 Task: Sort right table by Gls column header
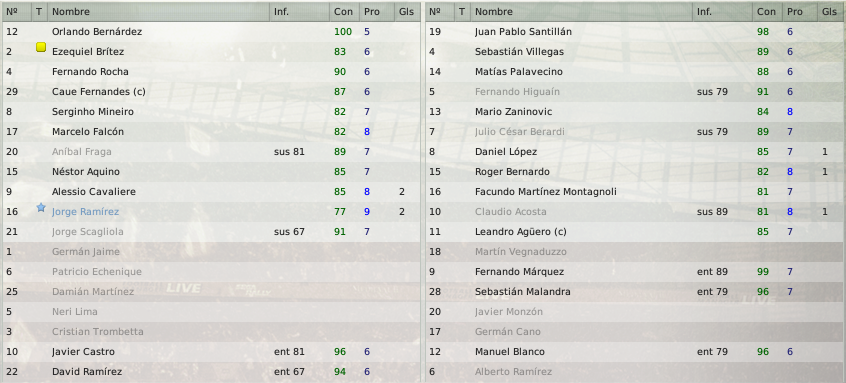coord(830,11)
